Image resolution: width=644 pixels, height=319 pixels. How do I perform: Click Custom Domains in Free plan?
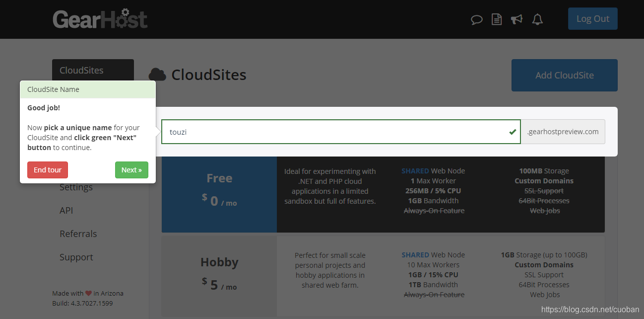[x=544, y=181]
